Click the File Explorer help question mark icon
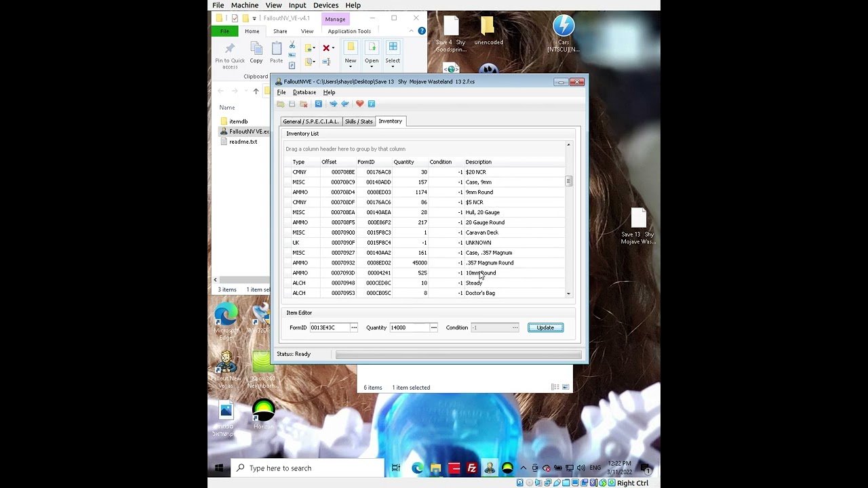Image resolution: width=868 pixels, height=488 pixels. click(x=422, y=30)
